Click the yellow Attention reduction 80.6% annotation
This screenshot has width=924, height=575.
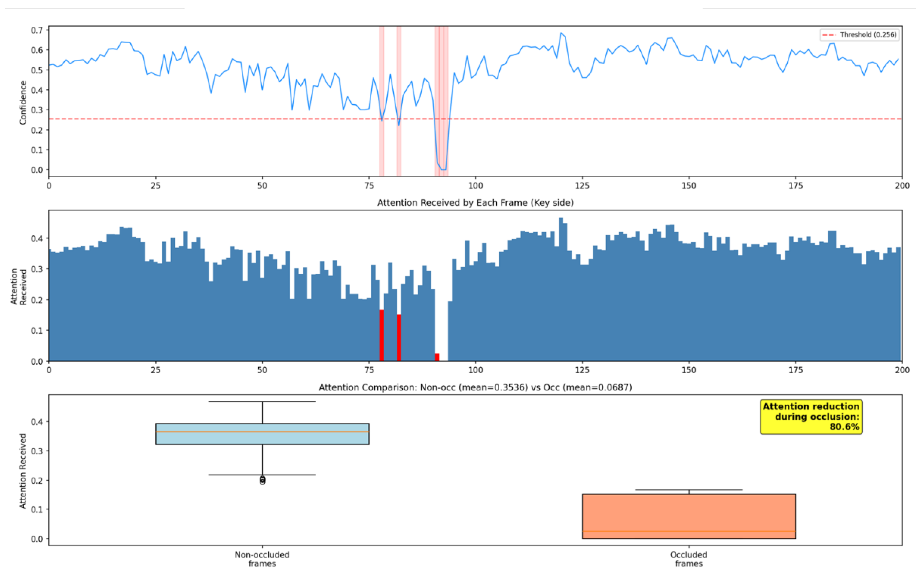811,417
